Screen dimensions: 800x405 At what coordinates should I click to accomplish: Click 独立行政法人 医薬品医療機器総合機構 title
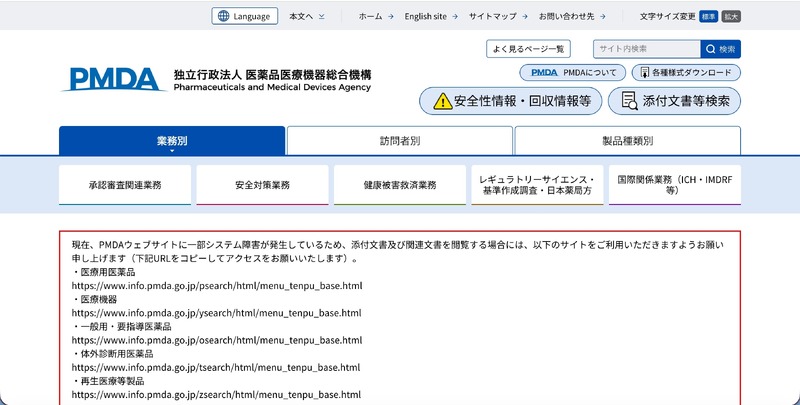click(272, 74)
